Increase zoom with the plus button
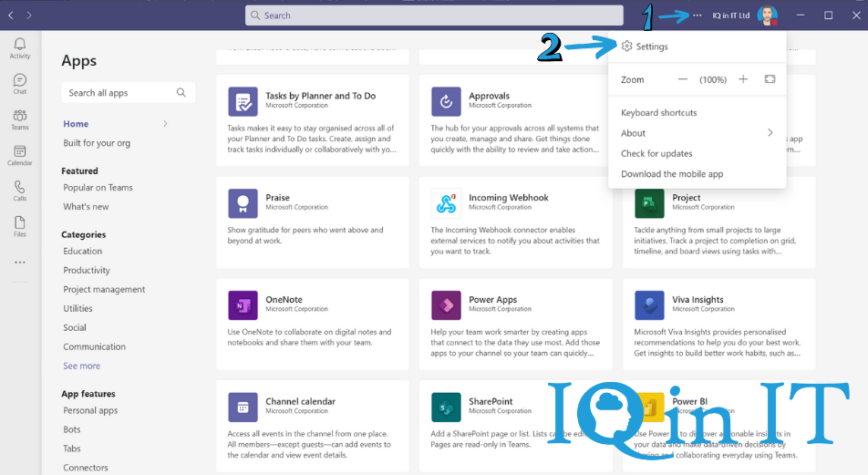868x475 pixels. (x=743, y=79)
